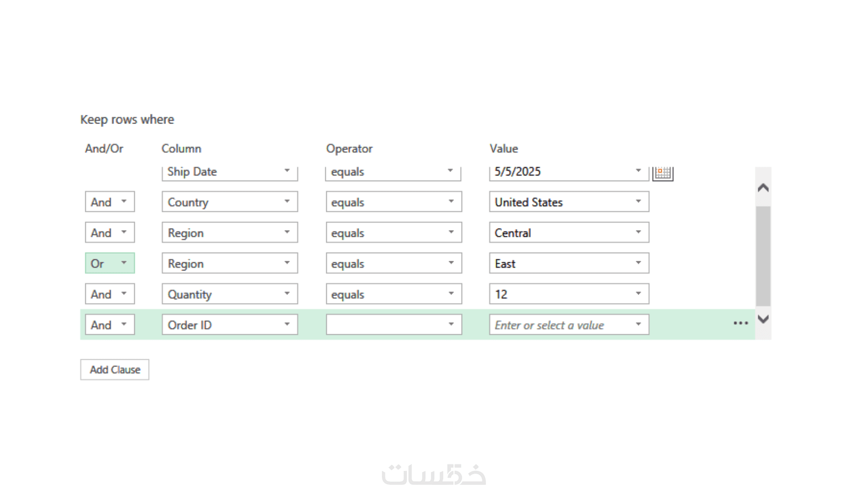Open the equals operator for Quantity row
868x495 pixels.
394,294
